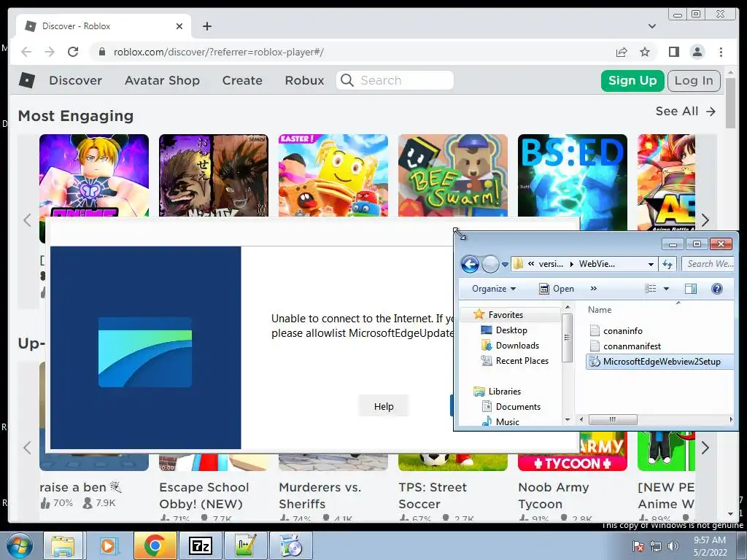Screen dimensions: 747x560
Task: Open a new Chrome tab
Action: click(x=206, y=26)
